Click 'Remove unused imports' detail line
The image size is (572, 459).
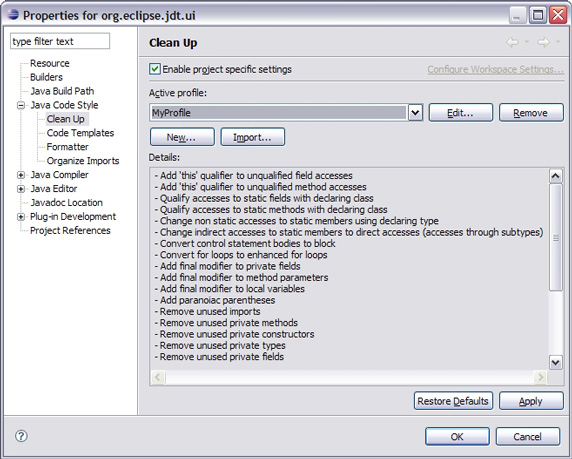click(x=207, y=311)
